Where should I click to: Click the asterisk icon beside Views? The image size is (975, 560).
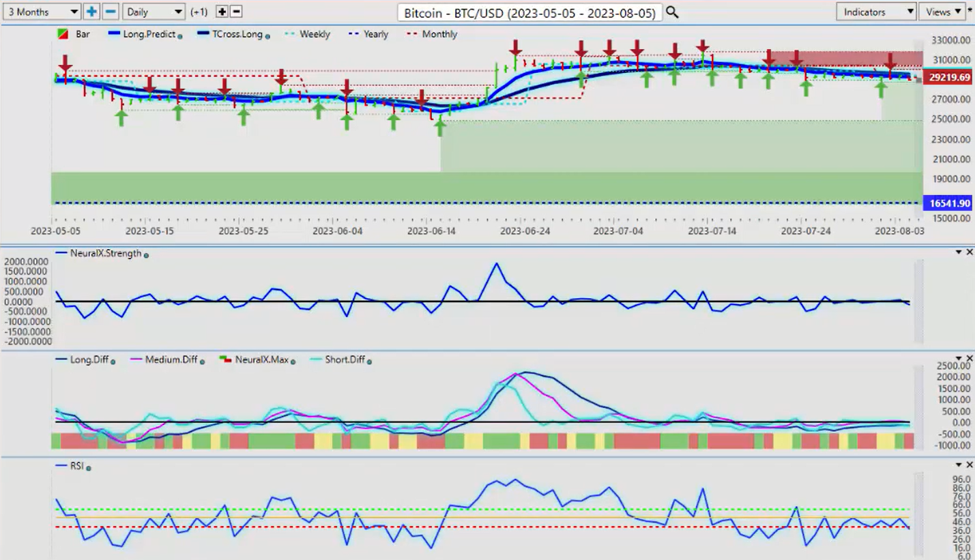[x=970, y=11]
